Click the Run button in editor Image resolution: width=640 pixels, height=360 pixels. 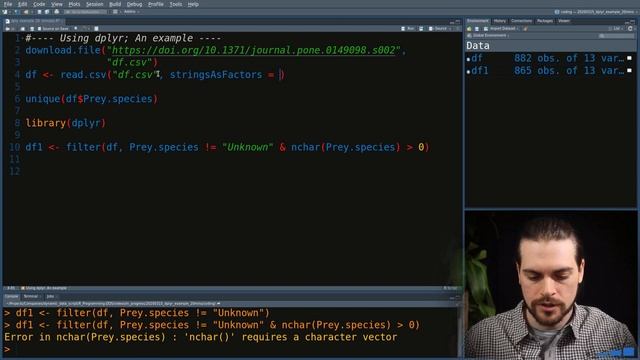(x=408, y=29)
